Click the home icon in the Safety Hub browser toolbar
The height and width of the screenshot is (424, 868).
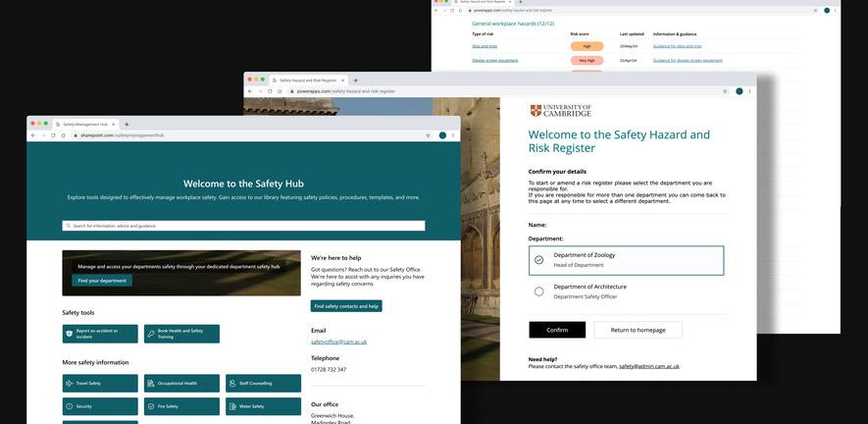64,135
